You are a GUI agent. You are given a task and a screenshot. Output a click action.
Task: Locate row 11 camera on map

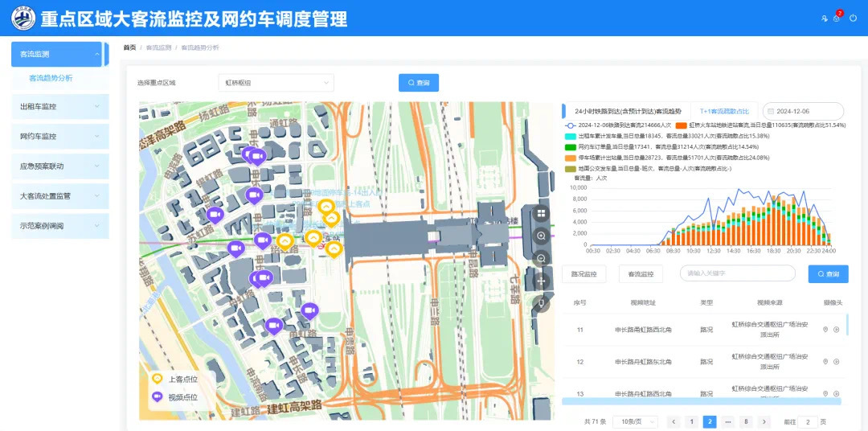pyautogui.click(x=825, y=330)
